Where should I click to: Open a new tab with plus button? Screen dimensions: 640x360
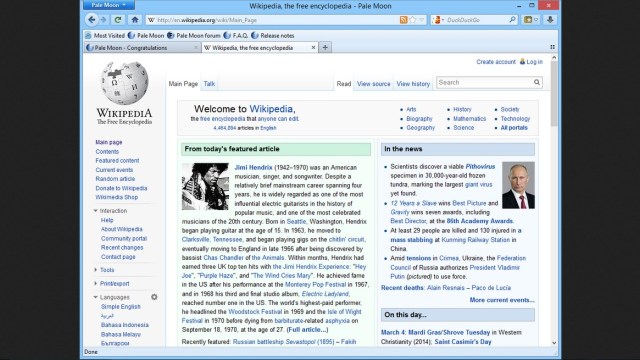325,48
